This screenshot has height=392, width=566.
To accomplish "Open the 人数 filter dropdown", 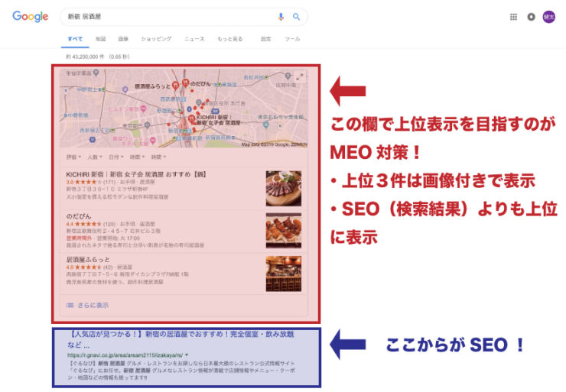I will coord(95,157).
